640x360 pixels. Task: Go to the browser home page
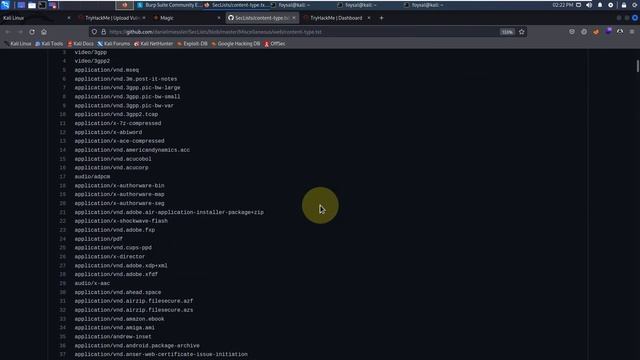click(44, 32)
